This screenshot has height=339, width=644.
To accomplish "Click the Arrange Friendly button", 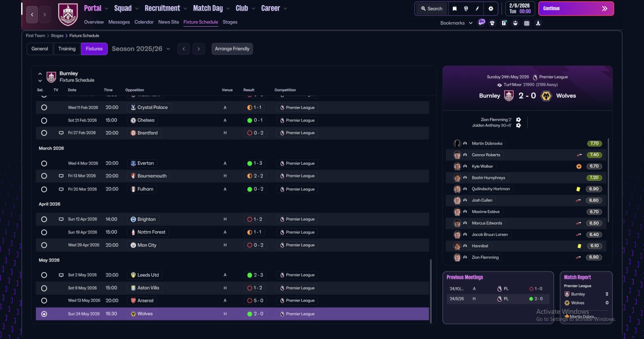I will coord(232,49).
